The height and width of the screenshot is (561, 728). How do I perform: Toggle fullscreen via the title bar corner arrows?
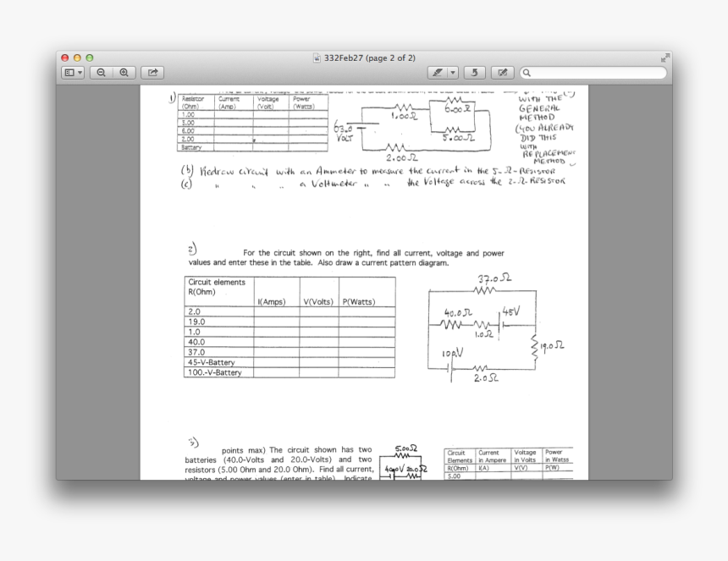pos(665,59)
